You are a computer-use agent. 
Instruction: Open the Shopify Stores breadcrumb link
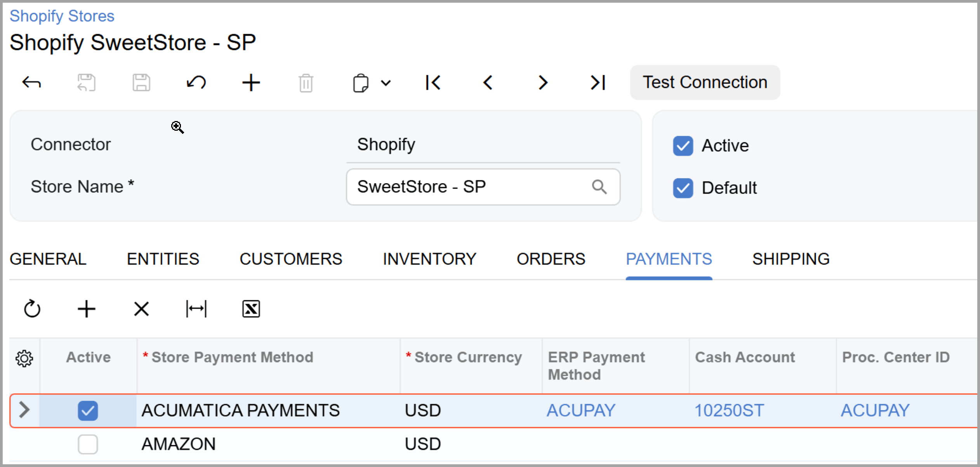pos(62,16)
